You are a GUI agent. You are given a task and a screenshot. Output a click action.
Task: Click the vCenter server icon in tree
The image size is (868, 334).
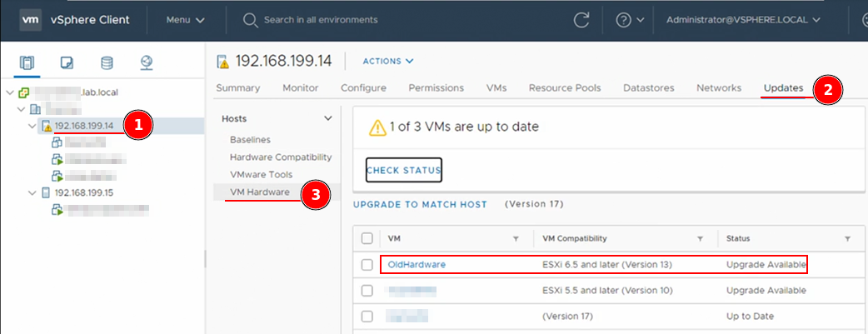pyautogui.click(x=24, y=92)
